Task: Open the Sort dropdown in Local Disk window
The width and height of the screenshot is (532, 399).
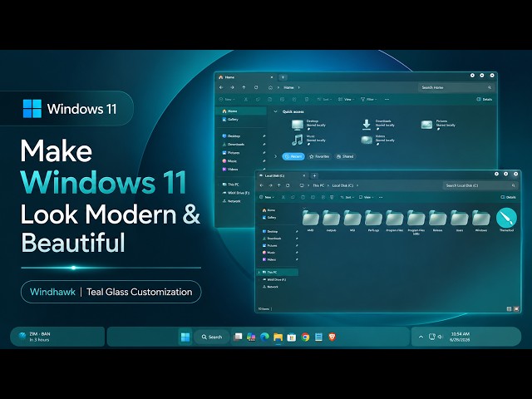Action: pyautogui.click(x=347, y=197)
